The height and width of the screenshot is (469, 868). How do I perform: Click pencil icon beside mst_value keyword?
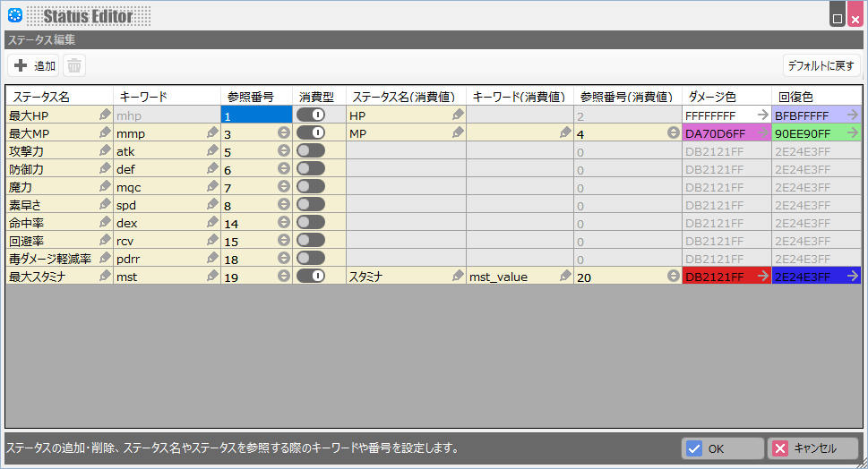(565, 277)
